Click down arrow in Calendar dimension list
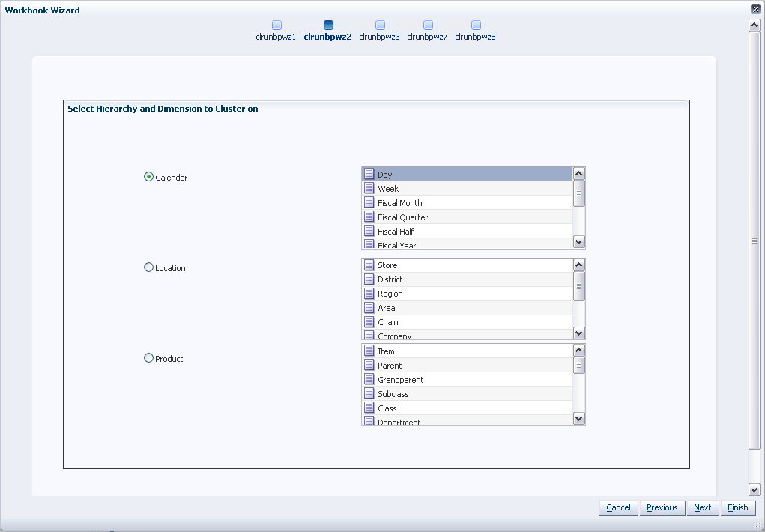This screenshot has width=765, height=532. [578, 241]
